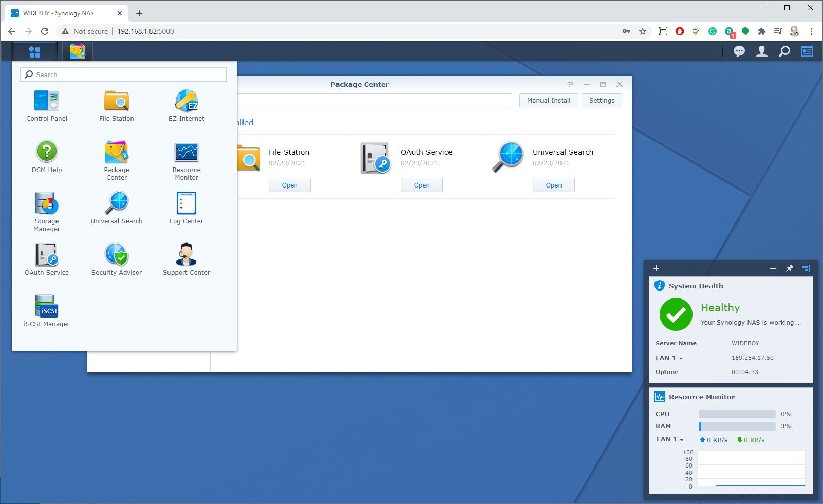Click Manual Install button
The width and height of the screenshot is (823, 504).
click(549, 100)
